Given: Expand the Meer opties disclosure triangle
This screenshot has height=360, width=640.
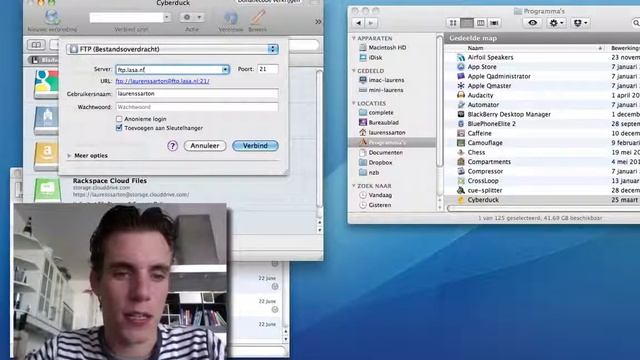Looking at the screenshot, I should (69, 156).
